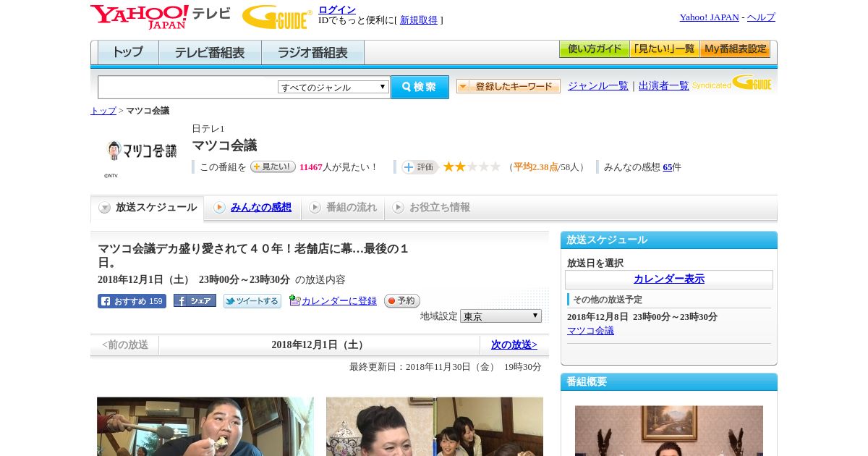This screenshot has height=456, width=868.
Task: Open the 登録したキーワード dropdown button
Action: coord(508,86)
